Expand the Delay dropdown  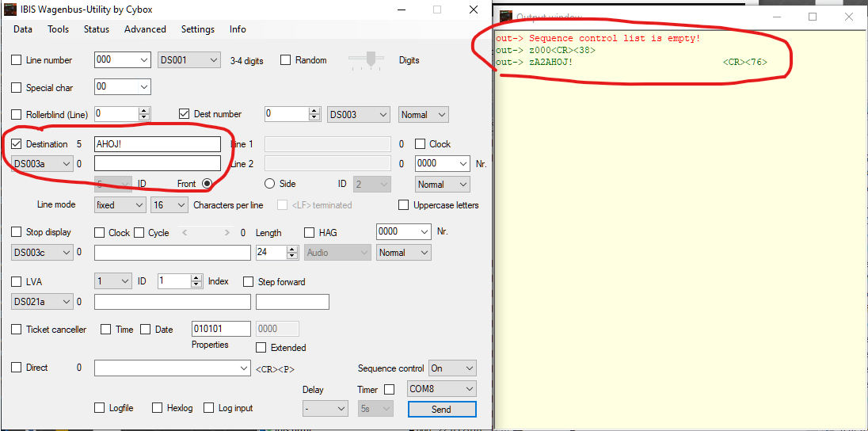(325, 409)
